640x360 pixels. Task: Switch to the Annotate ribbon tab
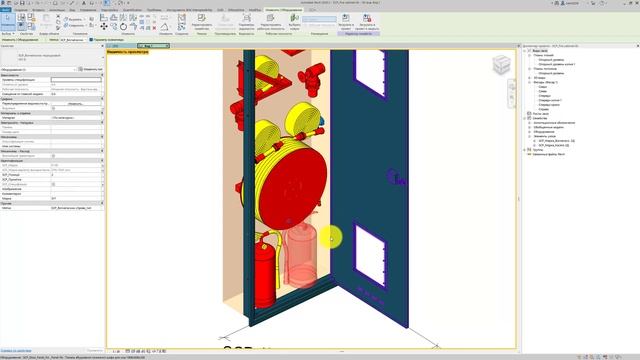[57, 10]
